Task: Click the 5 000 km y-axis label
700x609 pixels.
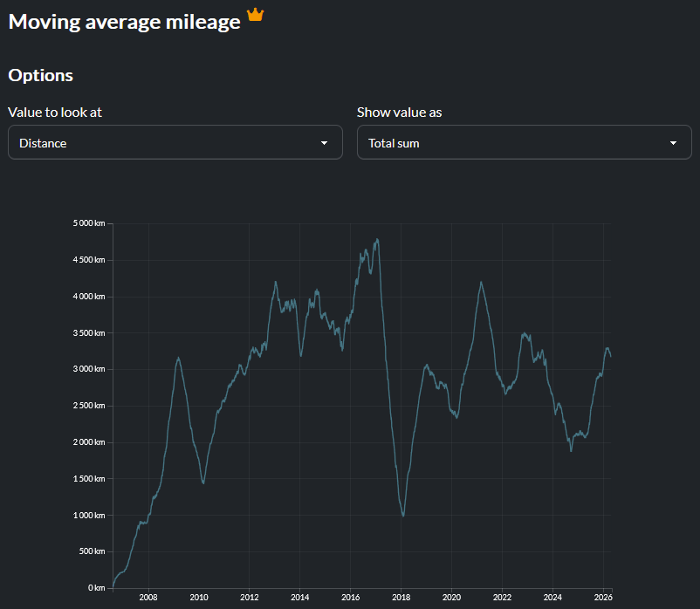Action: click(x=89, y=223)
